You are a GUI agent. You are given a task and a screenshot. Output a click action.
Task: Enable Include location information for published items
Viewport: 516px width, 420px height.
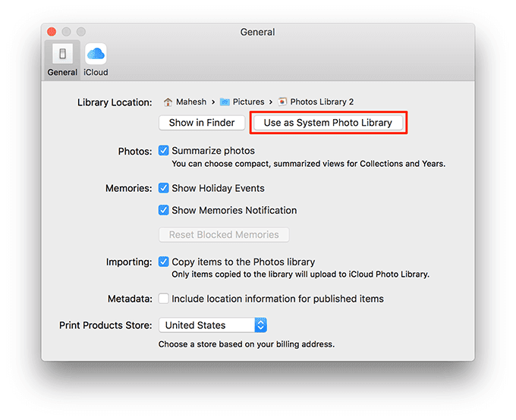164,299
